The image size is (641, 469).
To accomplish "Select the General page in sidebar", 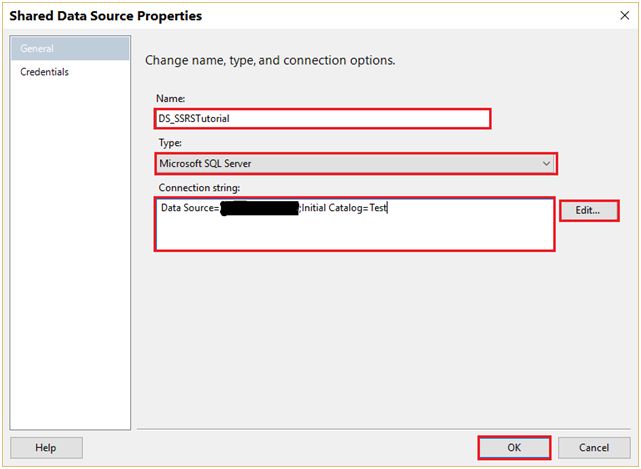I will 70,48.
